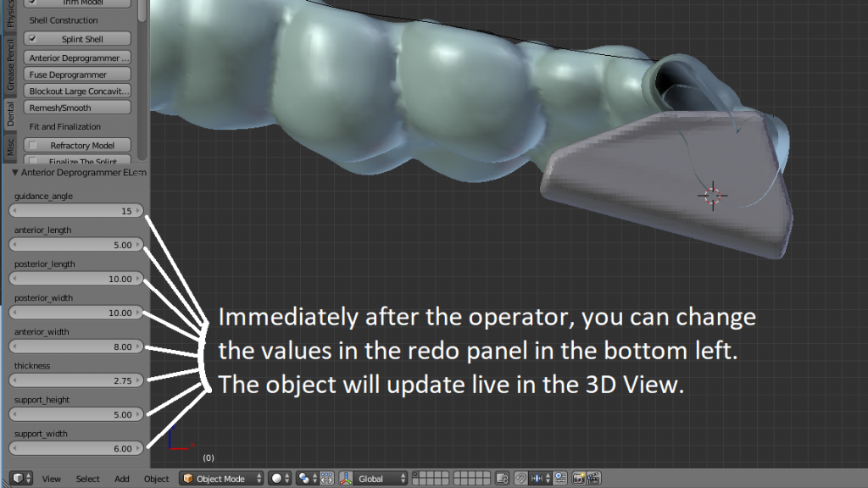Viewport: 868px width, 488px height.
Task: Click the posterior_width value field
Action: click(x=76, y=313)
